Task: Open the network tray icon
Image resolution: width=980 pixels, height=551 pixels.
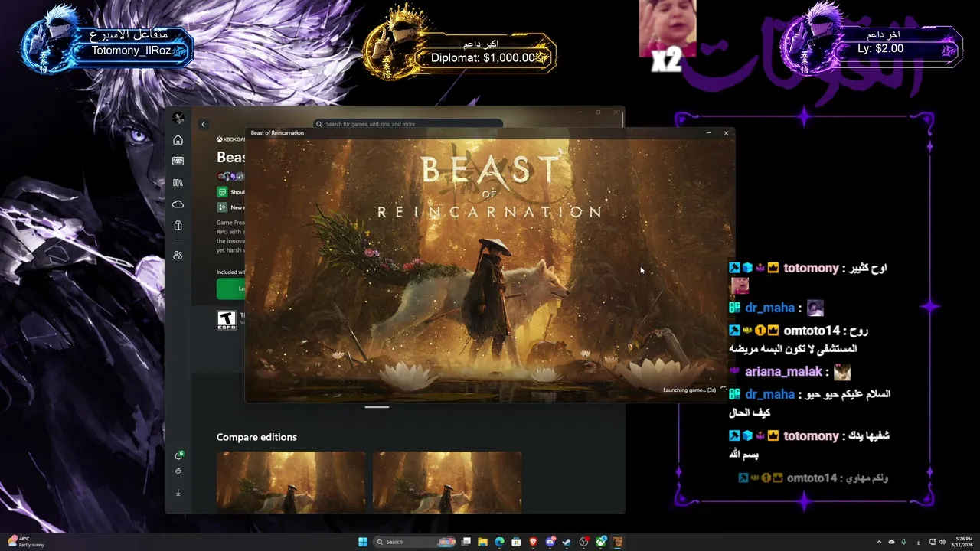Action: tap(933, 542)
